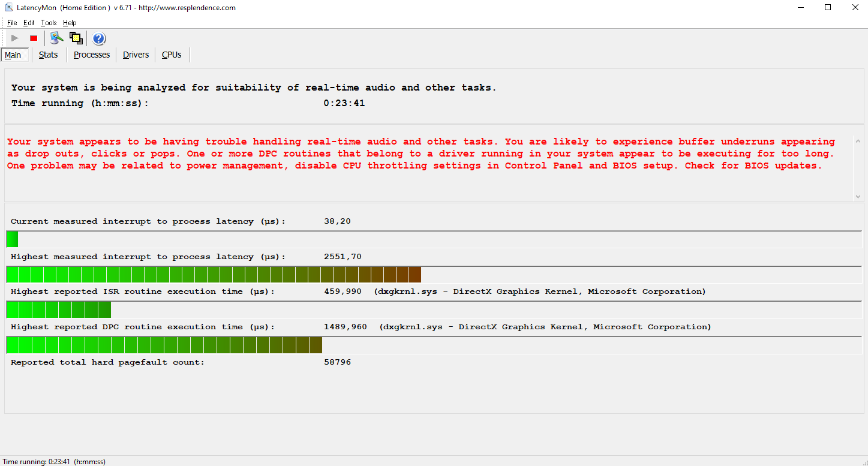The width and height of the screenshot is (868, 466).
Task: Click the 'Your system is being analyzed' heading
Action: (254, 88)
